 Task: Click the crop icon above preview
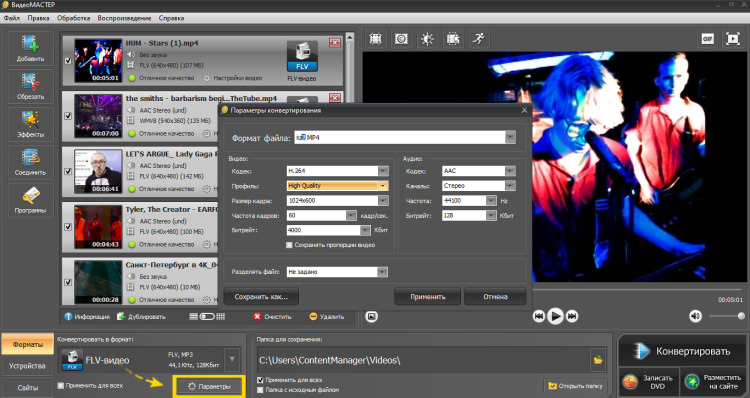click(375, 39)
